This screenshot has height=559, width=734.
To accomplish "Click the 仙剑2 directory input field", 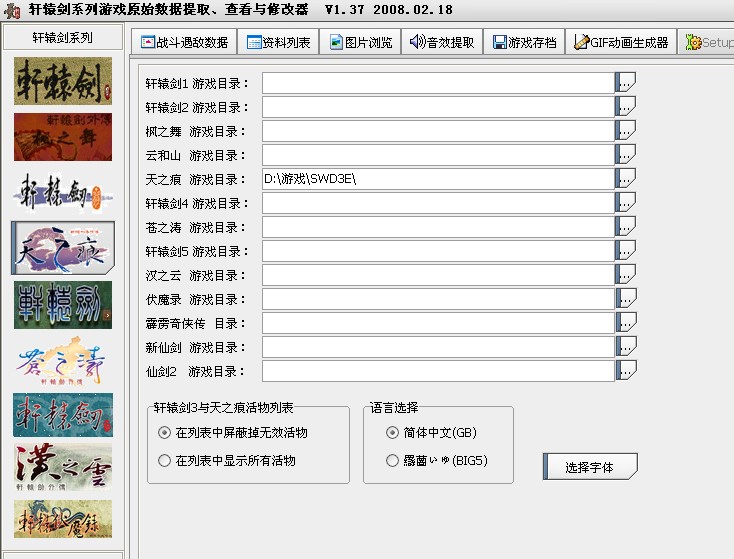I will coord(438,371).
